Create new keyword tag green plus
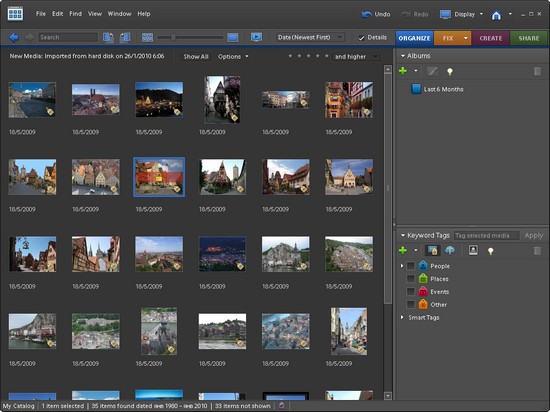 (403, 250)
